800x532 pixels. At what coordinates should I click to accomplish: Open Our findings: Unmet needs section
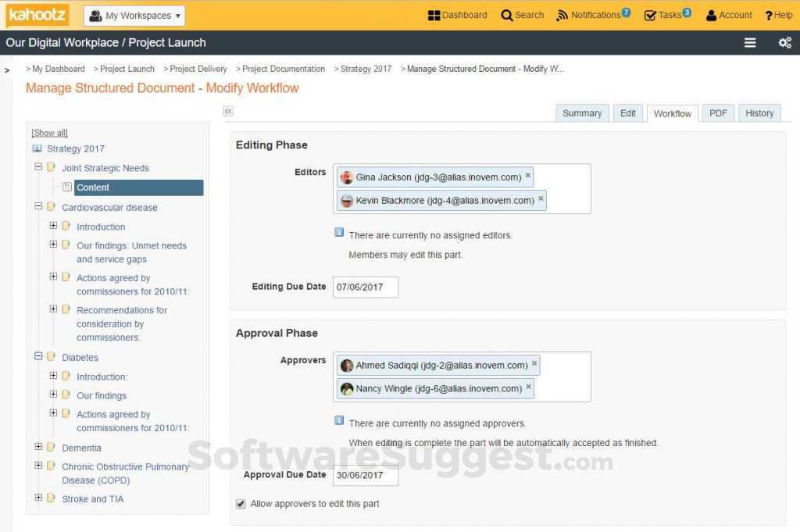click(x=131, y=252)
